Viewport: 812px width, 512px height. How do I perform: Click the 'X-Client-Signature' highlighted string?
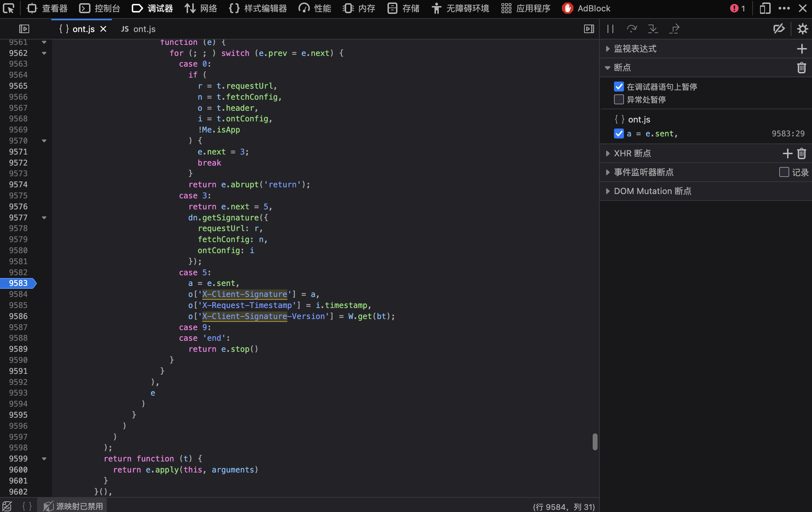(245, 294)
